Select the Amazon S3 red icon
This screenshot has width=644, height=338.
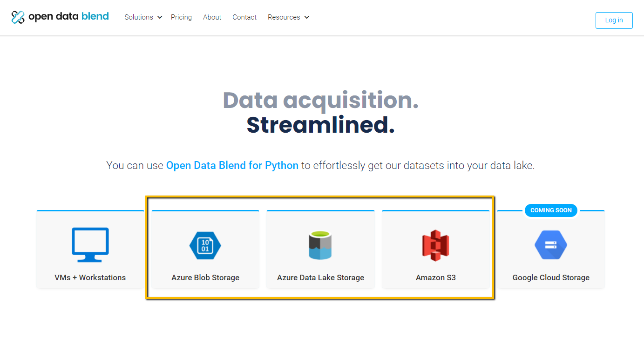435,245
